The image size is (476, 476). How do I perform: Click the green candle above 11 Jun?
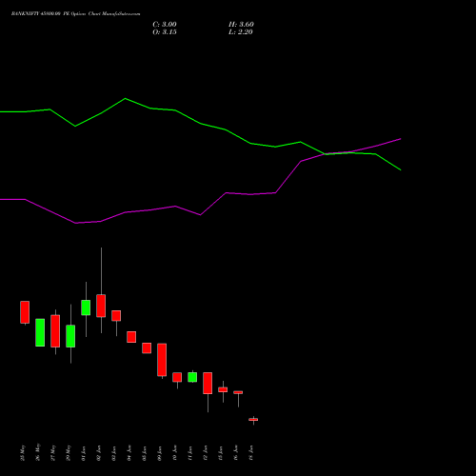click(x=192, y=377)
